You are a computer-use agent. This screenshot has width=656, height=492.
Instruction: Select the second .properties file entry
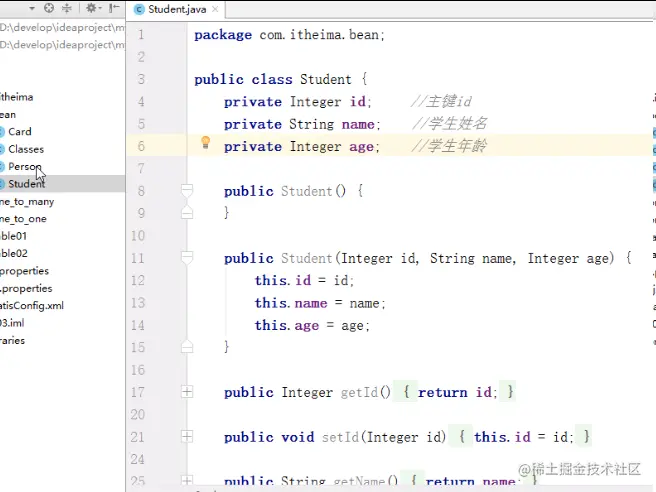pyautogui.click(x=26, y=289)
